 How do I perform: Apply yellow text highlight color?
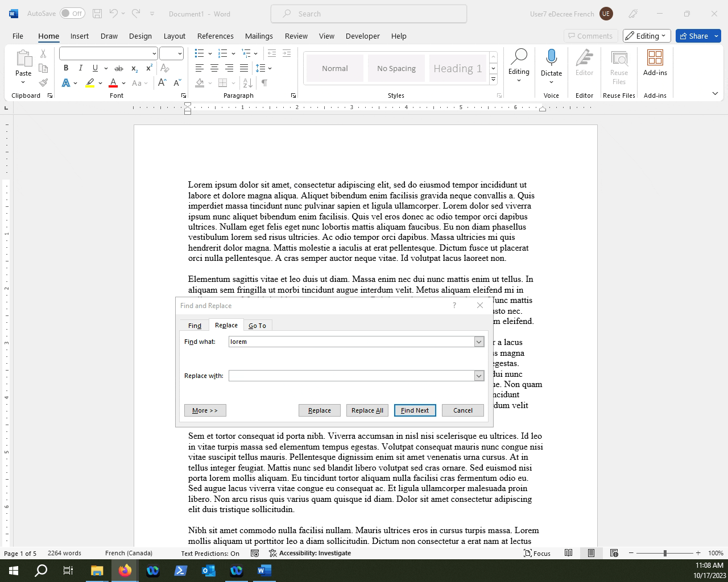(90, 83)
